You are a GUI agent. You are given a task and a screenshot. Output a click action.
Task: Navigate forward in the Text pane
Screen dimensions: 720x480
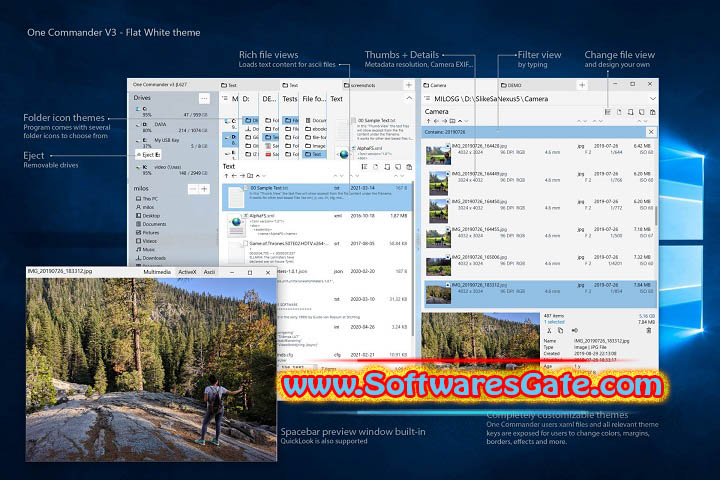242,176
